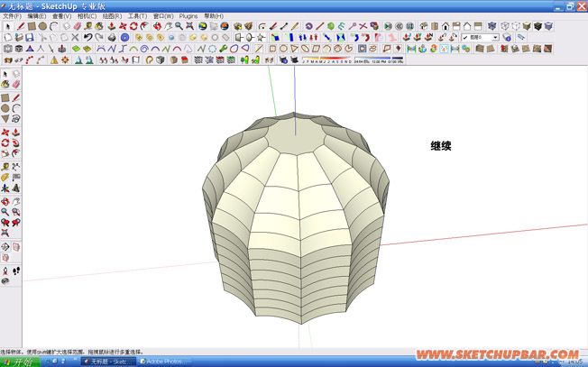Select the Dimension tool in left palette
Image resolution: width=588 pixels, height=367 pixels.
(16, 167)
